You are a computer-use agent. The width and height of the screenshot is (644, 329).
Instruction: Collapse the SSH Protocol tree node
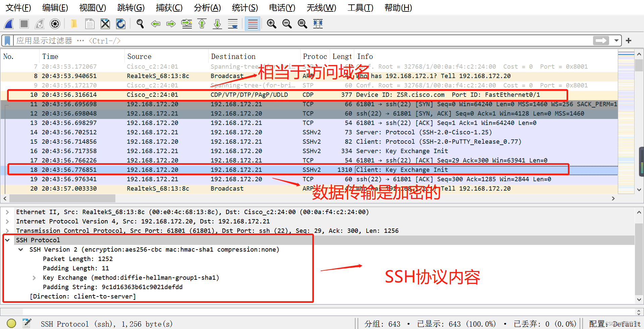point(7,240)
